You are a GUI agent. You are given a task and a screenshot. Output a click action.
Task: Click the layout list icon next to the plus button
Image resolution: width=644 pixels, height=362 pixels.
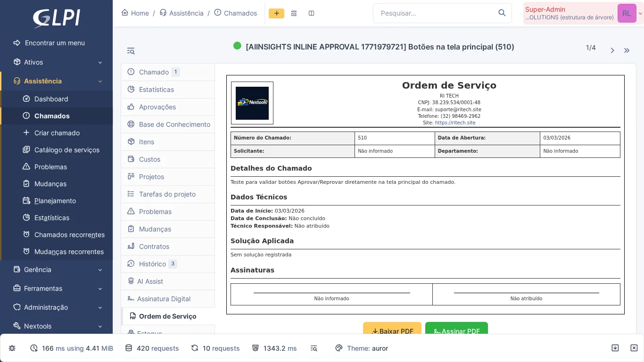coord(294,13)
